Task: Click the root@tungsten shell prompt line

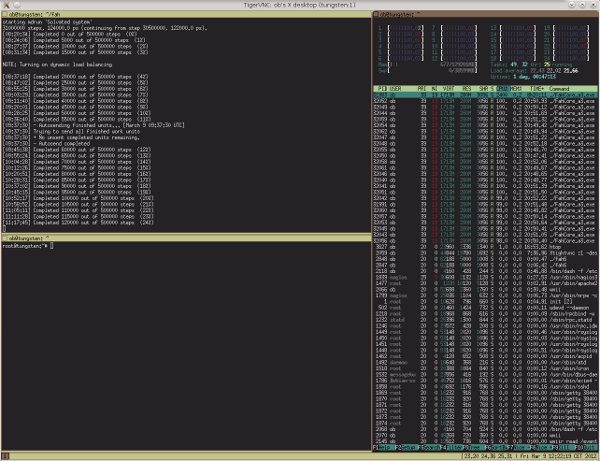Action: [x=28, y=246]
